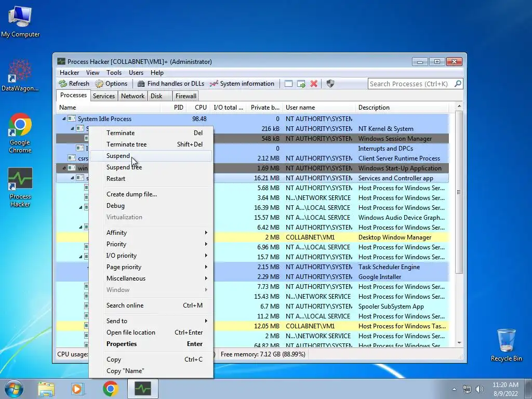The height and width of the screenshot is (399, 532).
Task: Click the find window toolbar icon
Action: (288, 84)
